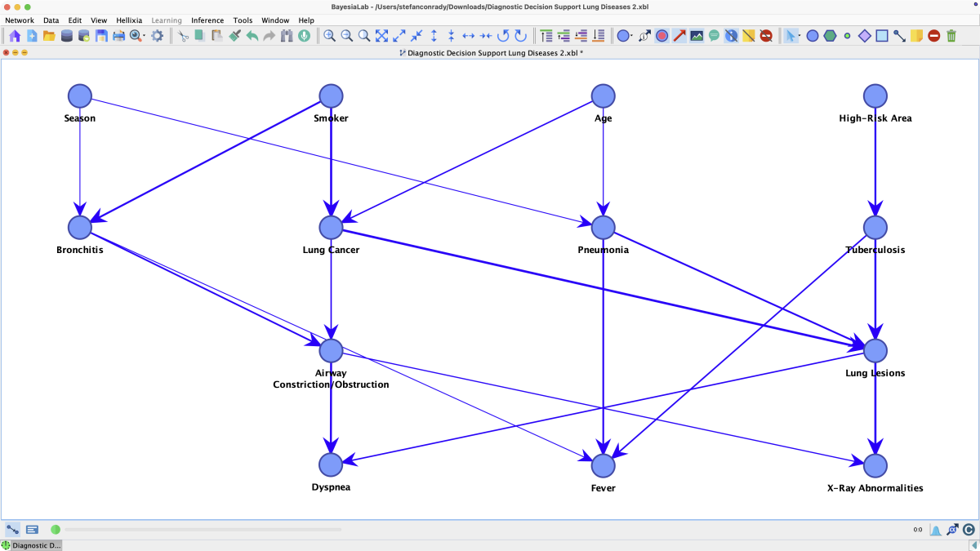Viewport: 980px width, 551px height.
Task: Click the High-Risk Area node label
Action: (x=875, y=118)
